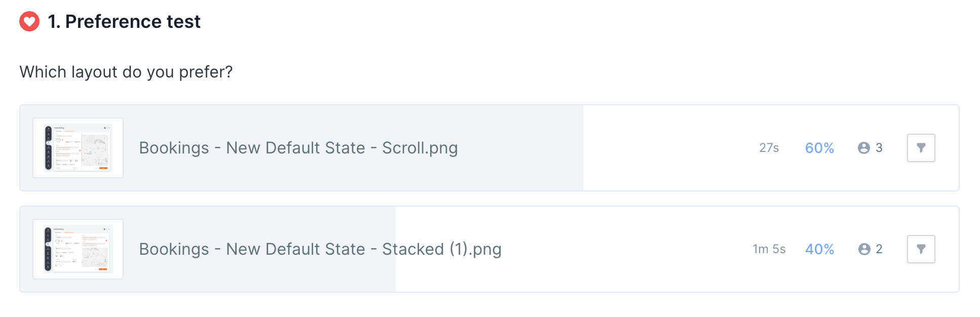Click the empty white area of Stacked result row
Screen dimensions: 980x317
(623, 249)
